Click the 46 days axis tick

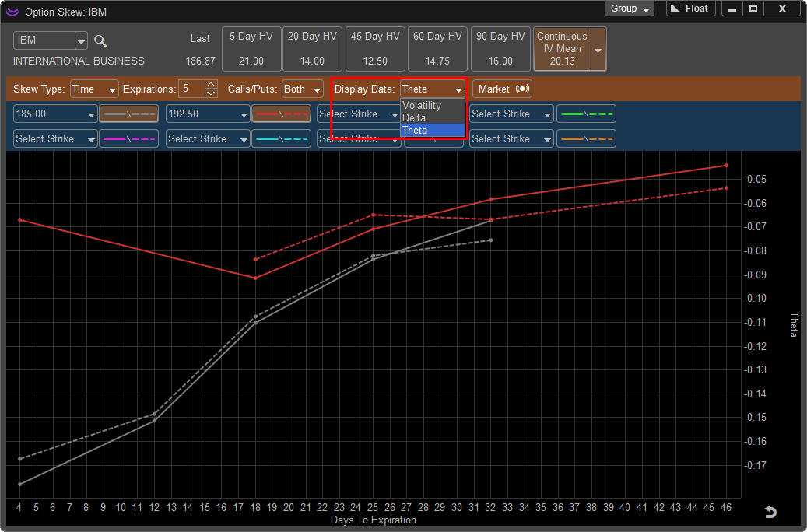726,507
